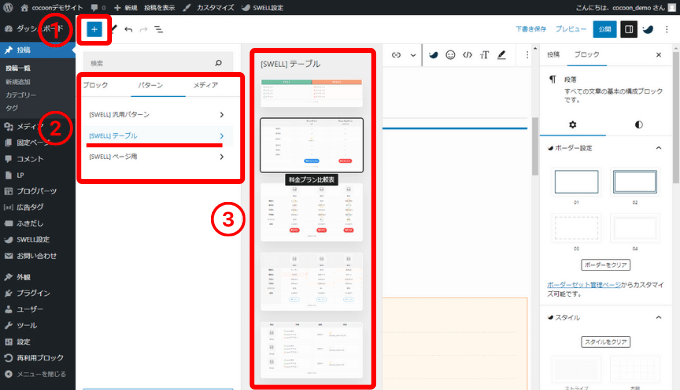This screenshot has width=680, height=390.
Task: Click the SWELL decoration icon in block toolbar
Action: 433,55
